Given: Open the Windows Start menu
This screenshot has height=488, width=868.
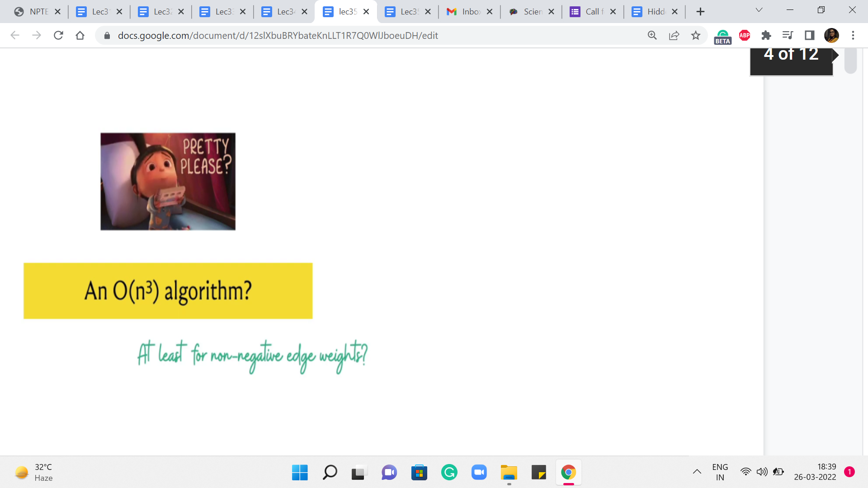Looking at the screenshot, I should (300, 473).
